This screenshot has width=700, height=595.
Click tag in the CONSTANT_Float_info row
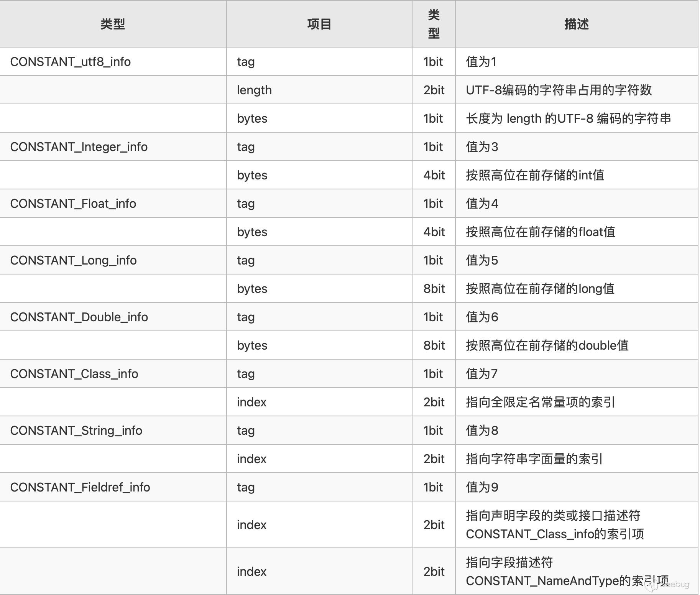[x=246, y=204]
